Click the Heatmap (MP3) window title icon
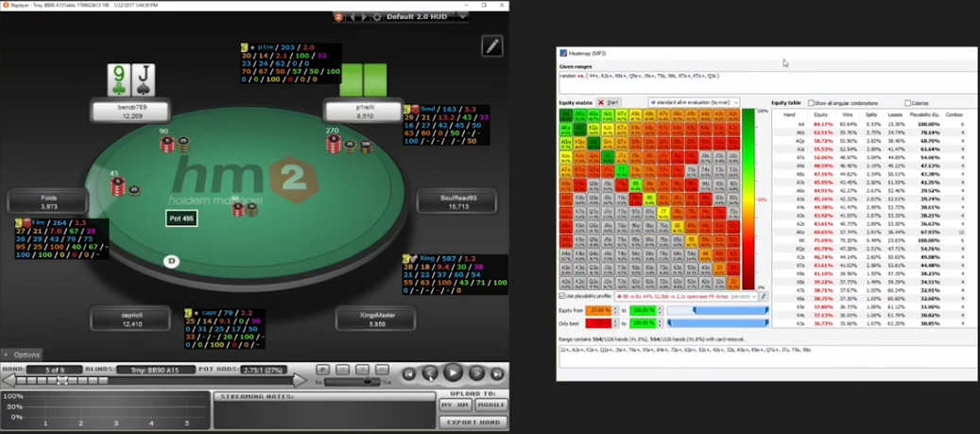Image resolution: width=980 pixels, height=434 pixels. [x=563, y=54]
